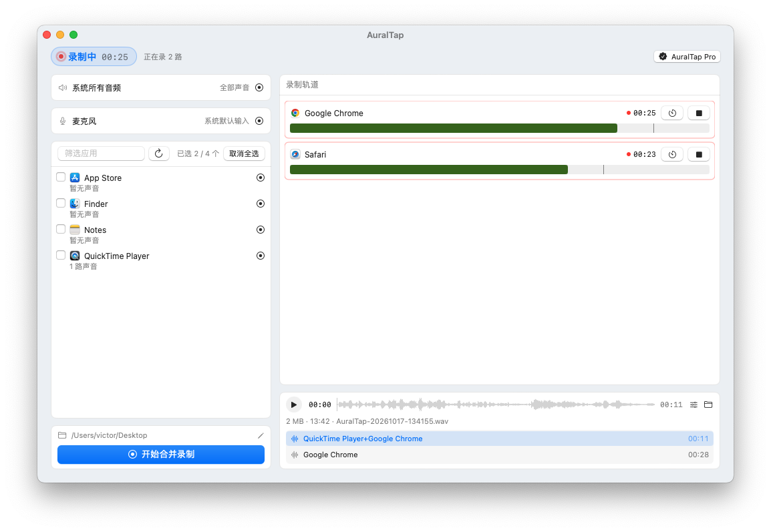Click the Safari level meter
The height and width of the screenshot is (532, 771).
point(500,170)
